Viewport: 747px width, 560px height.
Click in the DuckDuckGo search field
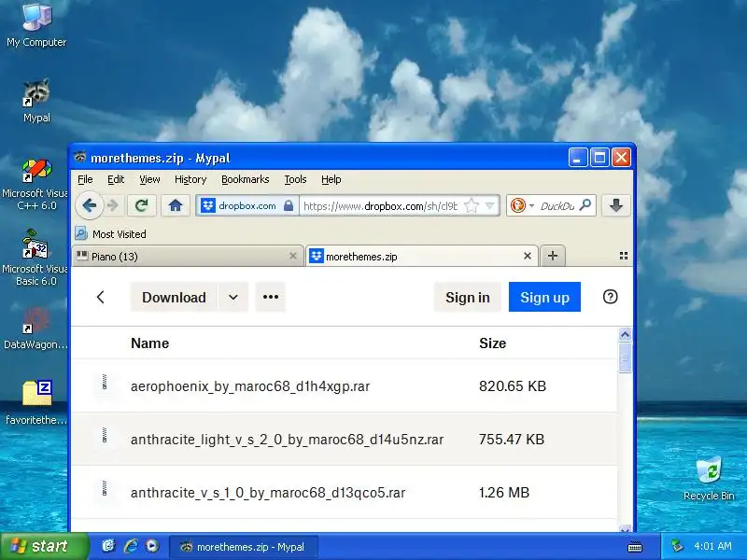tap(557, 205)
